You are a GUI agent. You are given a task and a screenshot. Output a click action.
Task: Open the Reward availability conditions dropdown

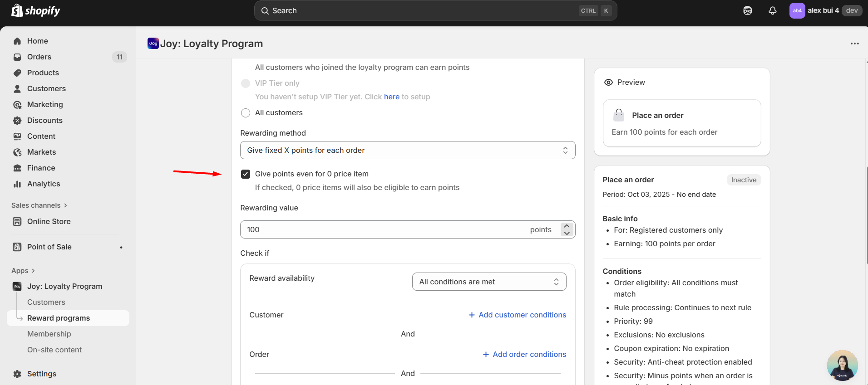tap(489, 282)
